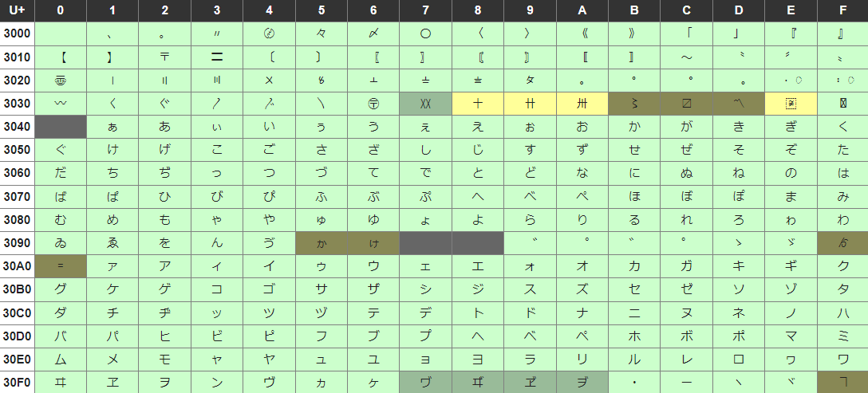The height and width of the screenshot is (393, 868).
Task: Select the katakana ロ cell
Action: point(739,359)
